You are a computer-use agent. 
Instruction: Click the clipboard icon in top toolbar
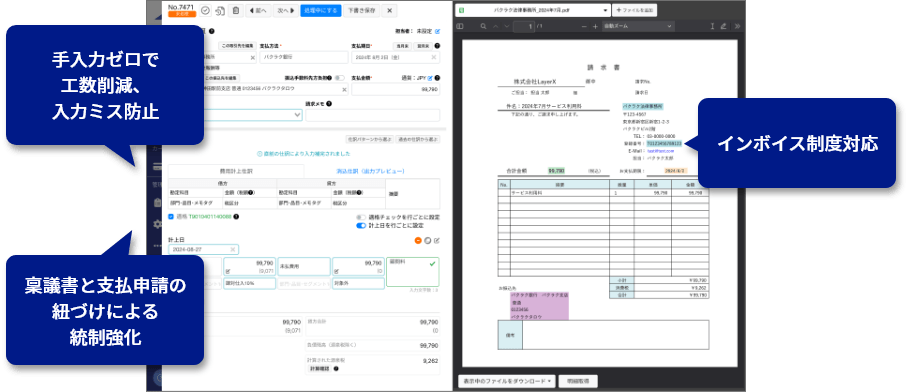pos(235,10)
